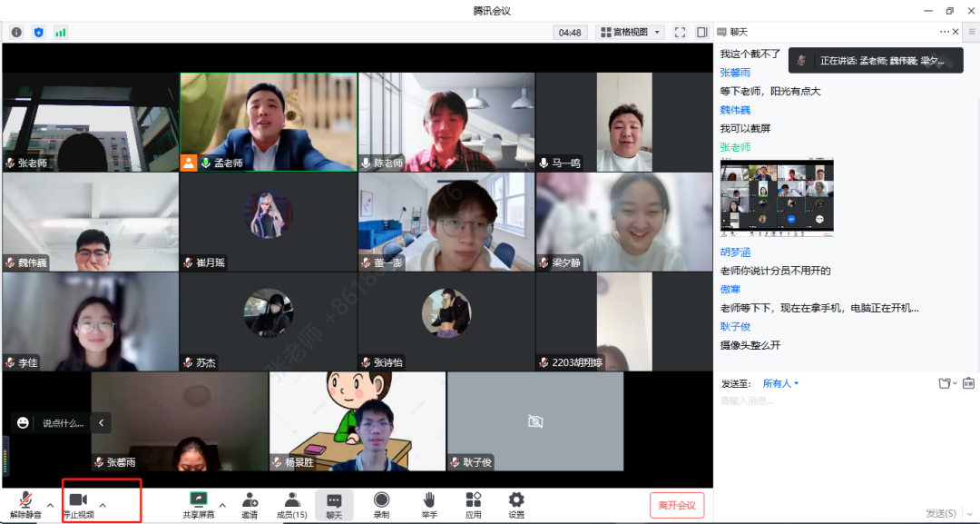980x524 pixels.
Task: Start recording with 录制 button
Action: (x=381, y=504)
